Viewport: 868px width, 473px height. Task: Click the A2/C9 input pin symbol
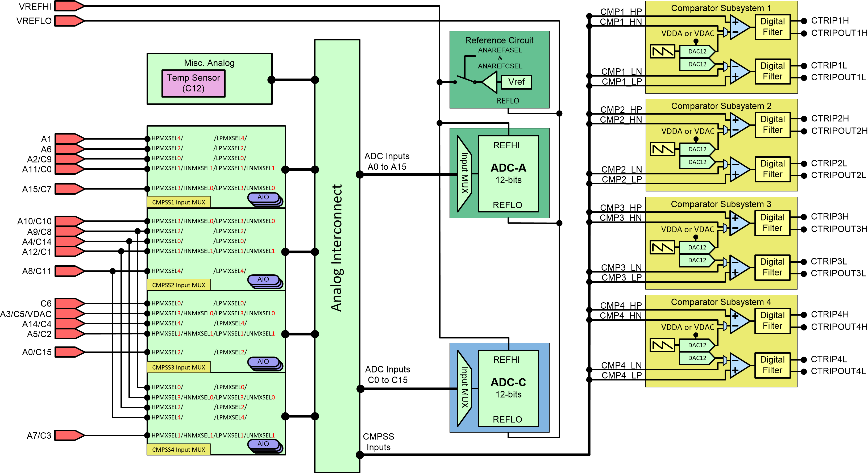[69, 159]
